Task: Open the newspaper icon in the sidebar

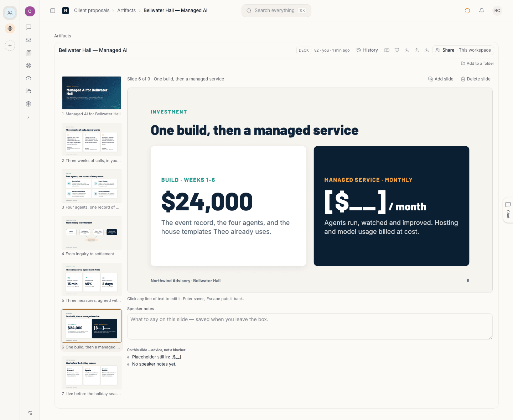Action: (28, 53)
